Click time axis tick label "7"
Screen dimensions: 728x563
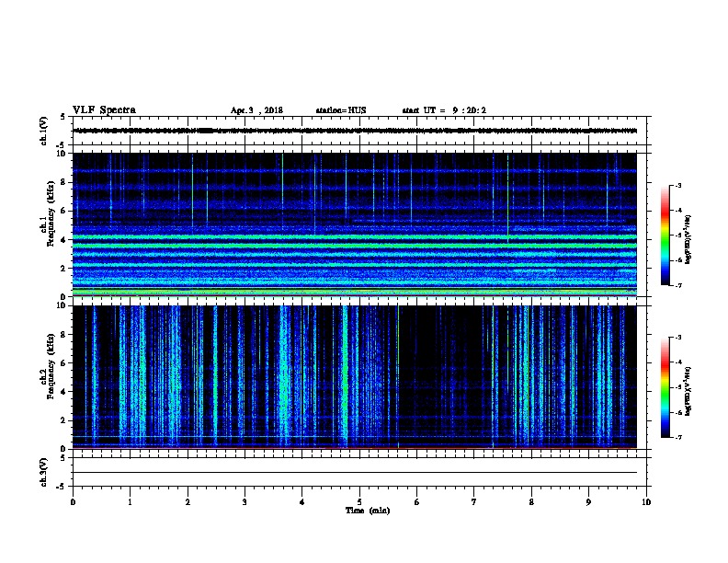tap(474, 502)
